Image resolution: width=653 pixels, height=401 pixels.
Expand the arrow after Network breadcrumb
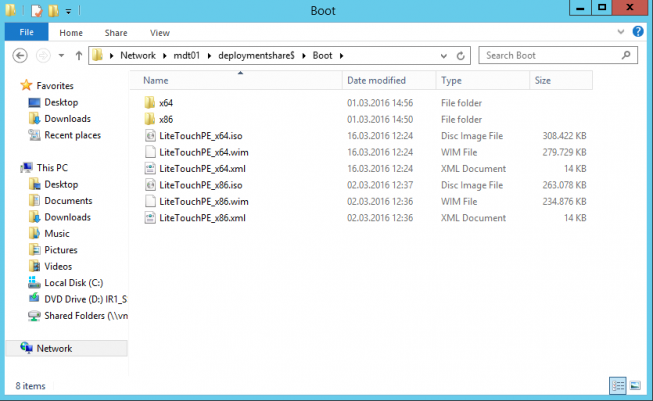coord(164,56)
